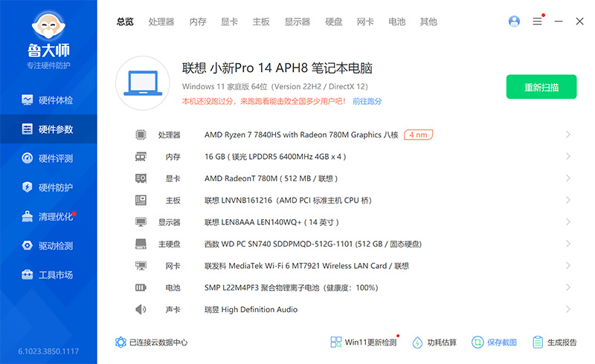Click the Win11更新检测 windows icon
The width and height of the screenshot is (595, 364).
click(336, 342)
